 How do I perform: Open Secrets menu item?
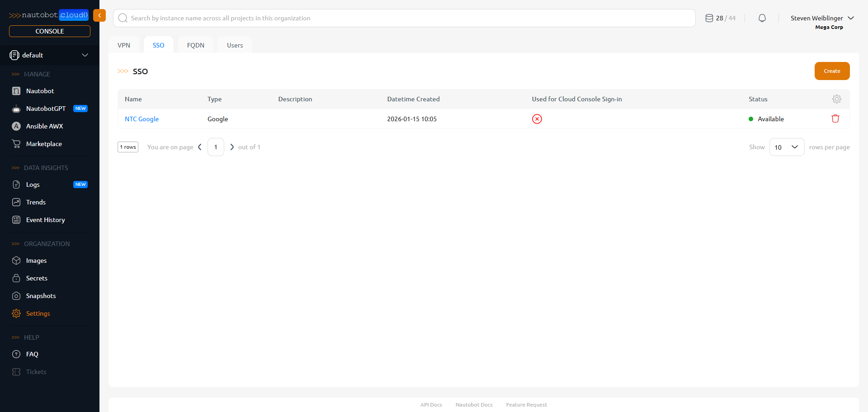[x=37, y=278]
